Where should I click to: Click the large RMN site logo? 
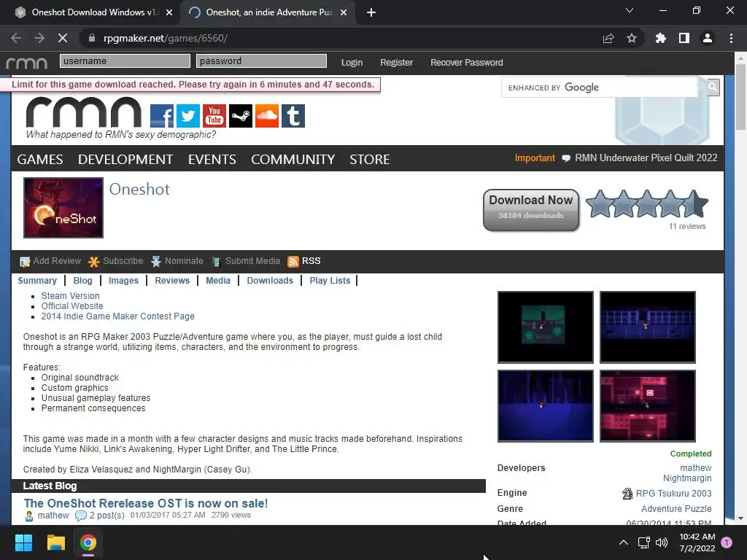tap(84, 112)
